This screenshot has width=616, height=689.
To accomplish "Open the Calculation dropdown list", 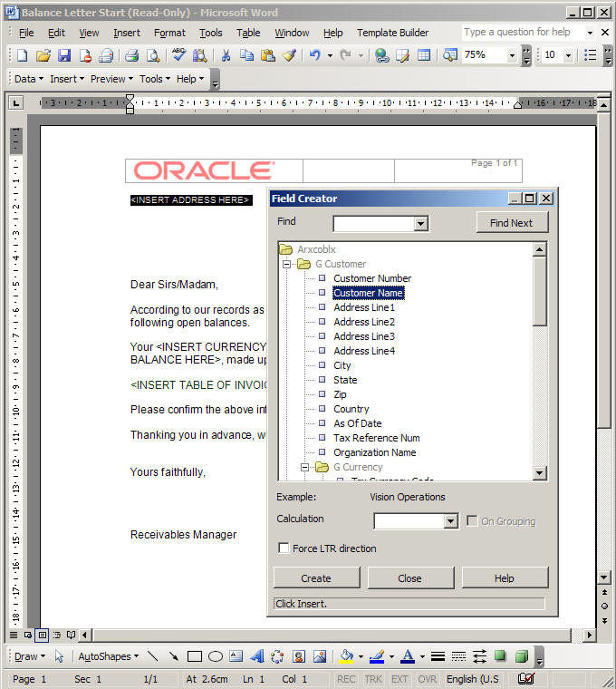I will tap(450, 521).
